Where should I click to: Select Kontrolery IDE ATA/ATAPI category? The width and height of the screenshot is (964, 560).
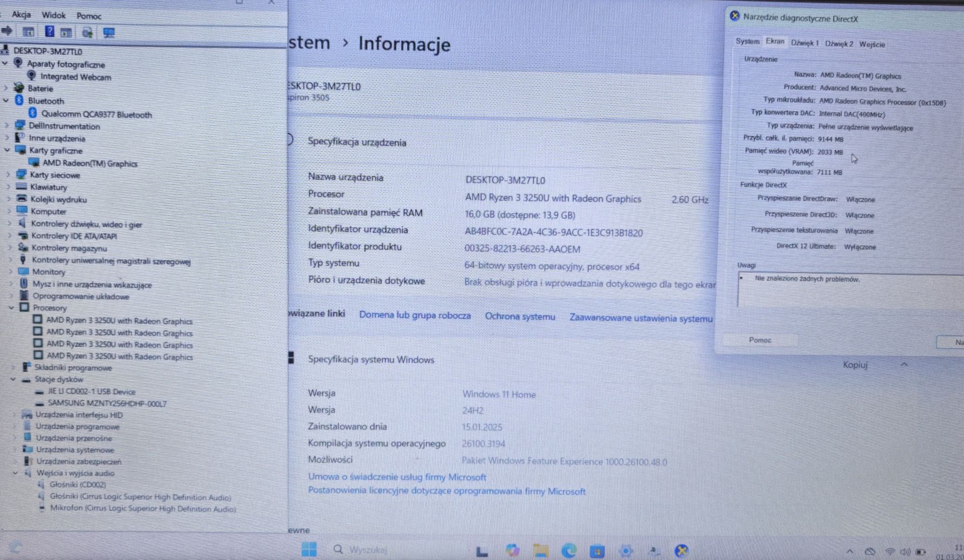[74, 236]
